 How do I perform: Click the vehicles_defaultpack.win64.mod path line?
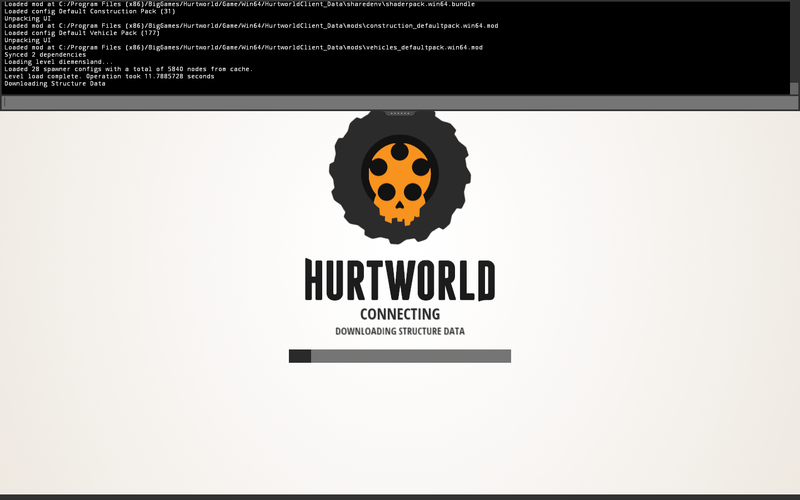pos(243,47)
